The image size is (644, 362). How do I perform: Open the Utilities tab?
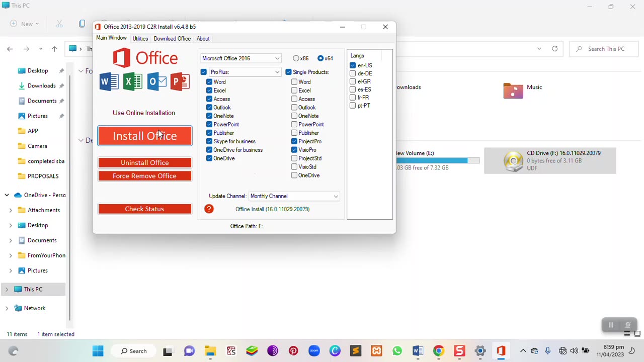click(x=140, y=39)
